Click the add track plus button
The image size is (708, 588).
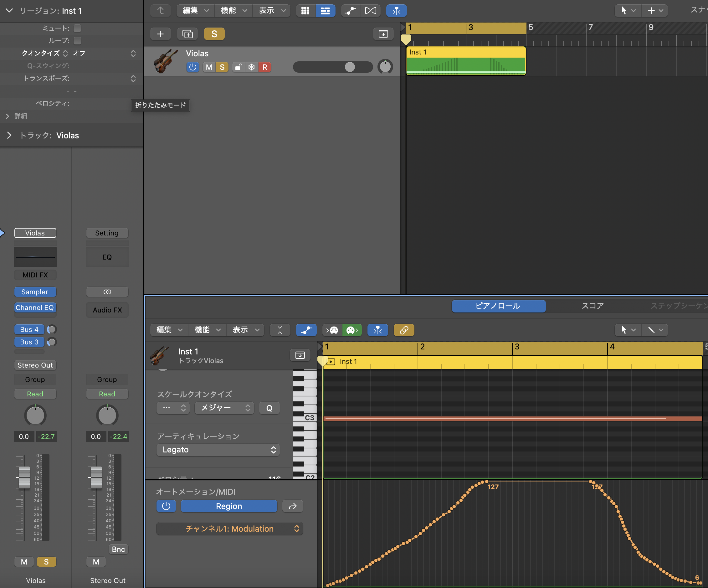[x=161, y=34]
